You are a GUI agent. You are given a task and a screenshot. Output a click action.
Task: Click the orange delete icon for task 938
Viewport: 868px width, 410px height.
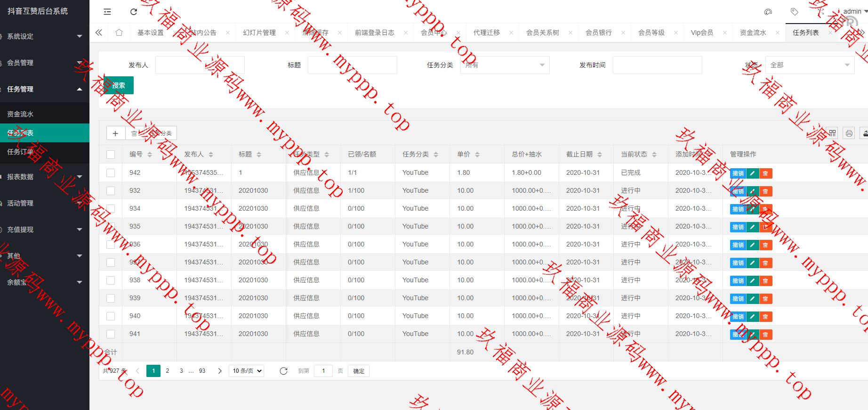[765, 281]
